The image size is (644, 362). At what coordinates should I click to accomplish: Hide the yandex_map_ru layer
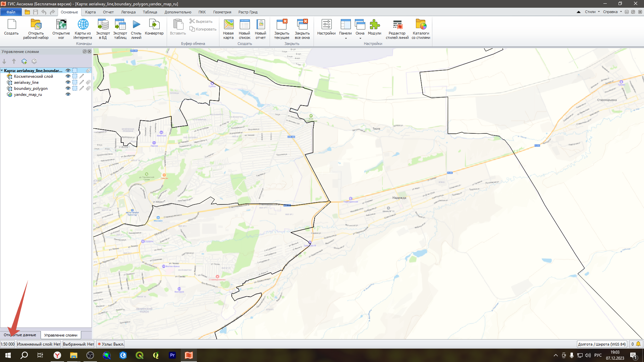[x=68, y=95]
